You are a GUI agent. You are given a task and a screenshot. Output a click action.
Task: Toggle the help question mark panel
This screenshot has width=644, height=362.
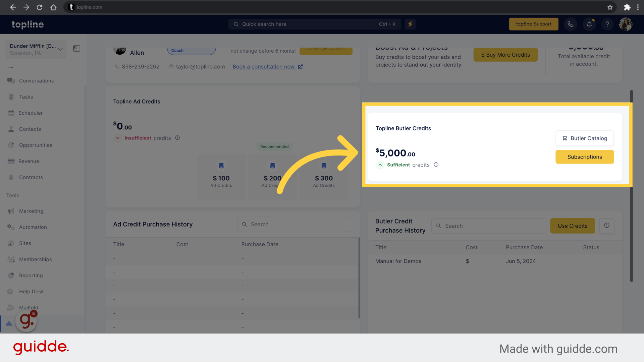click(607, 24)
